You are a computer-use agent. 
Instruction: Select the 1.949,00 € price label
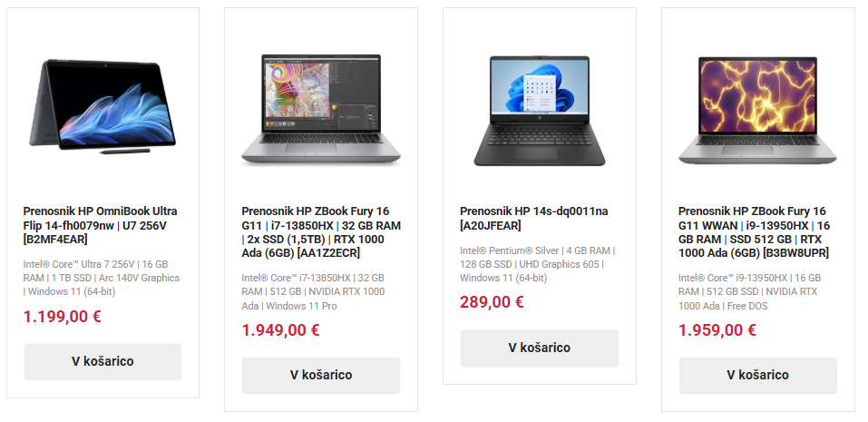point(280,330)
